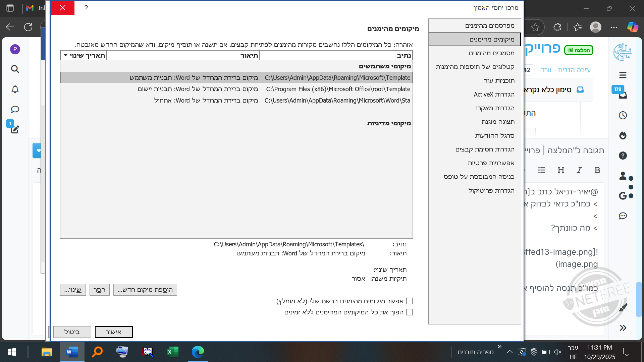Expand the right sidebar double chevron
The image size is (644, 362).
623,328
